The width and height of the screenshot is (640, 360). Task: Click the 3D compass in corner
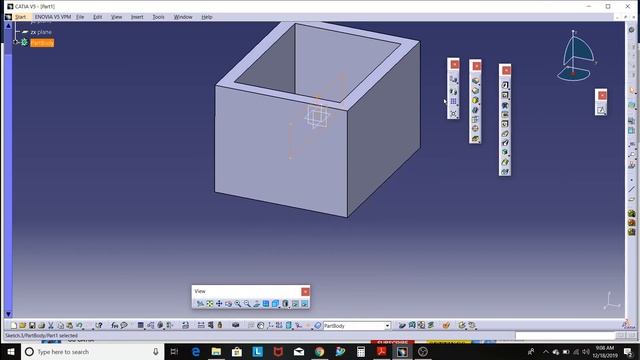(x=577, y=56)
